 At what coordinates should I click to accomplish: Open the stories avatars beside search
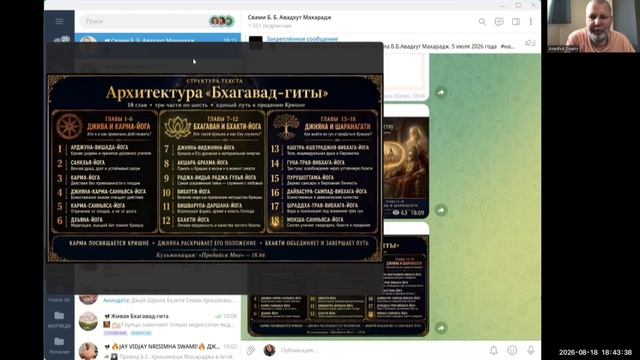pos(222,21)
